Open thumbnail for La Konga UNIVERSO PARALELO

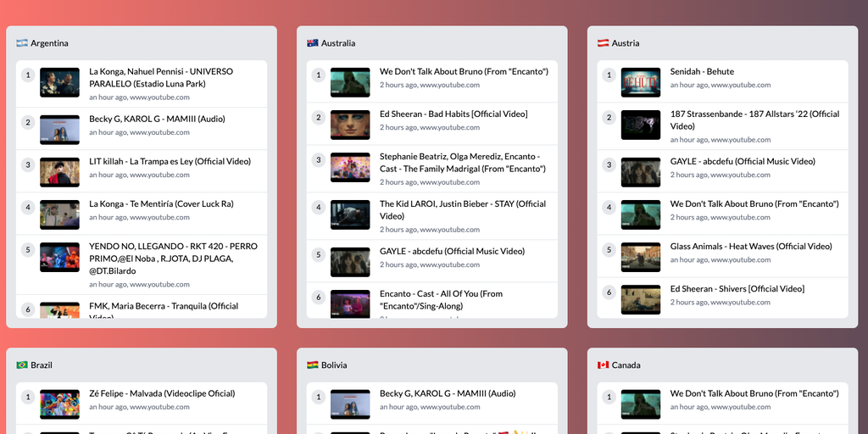pyautogui.click(x=60, y=82)
